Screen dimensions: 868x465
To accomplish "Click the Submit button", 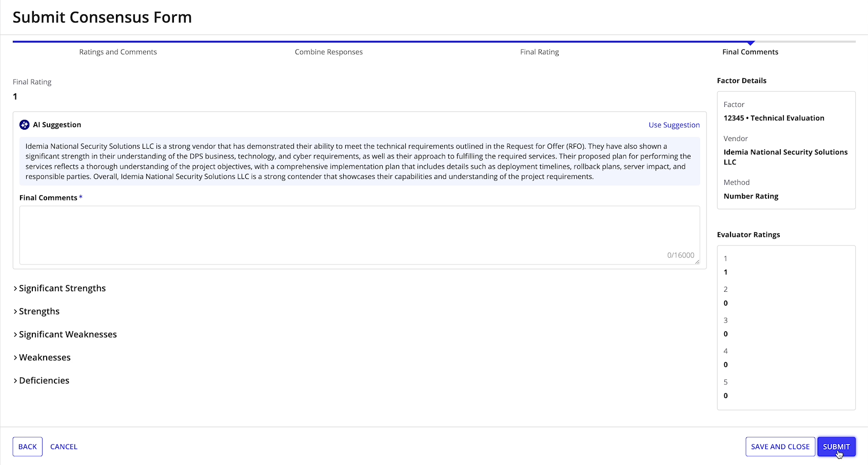I will point(836,447).
